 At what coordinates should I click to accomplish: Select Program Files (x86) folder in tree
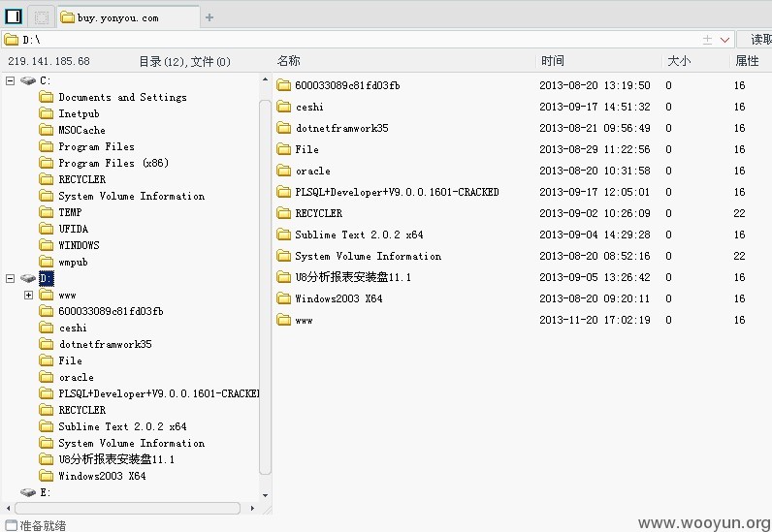pyautogui.click(x=113, y=163)
